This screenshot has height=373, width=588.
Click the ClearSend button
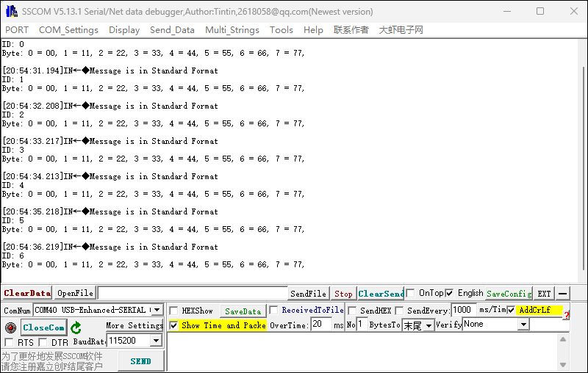[x=381, y=294]
